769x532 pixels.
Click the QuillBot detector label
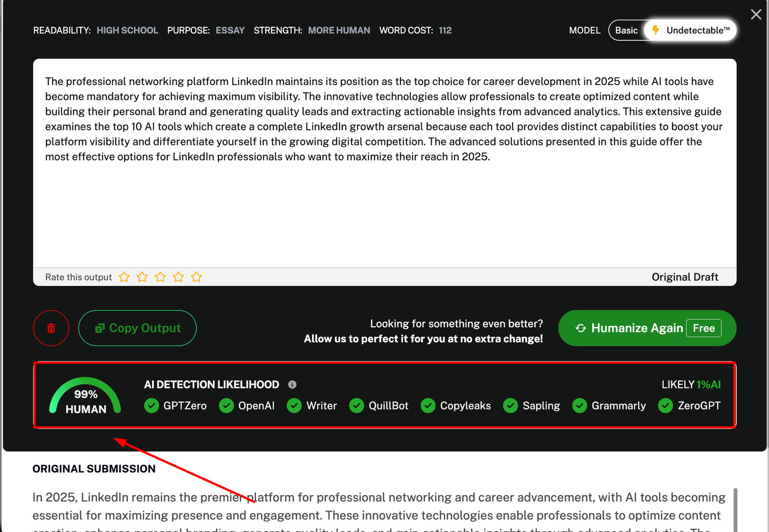(388, 406)
